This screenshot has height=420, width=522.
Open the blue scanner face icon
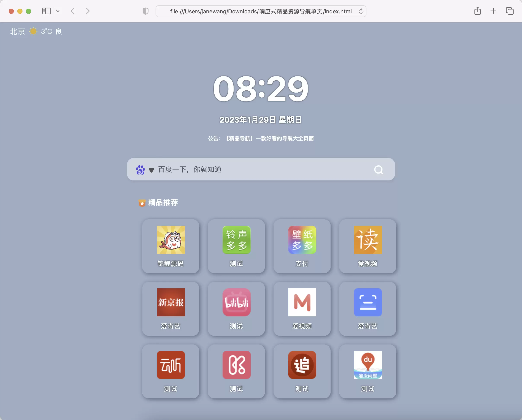[x=368, y=302]
